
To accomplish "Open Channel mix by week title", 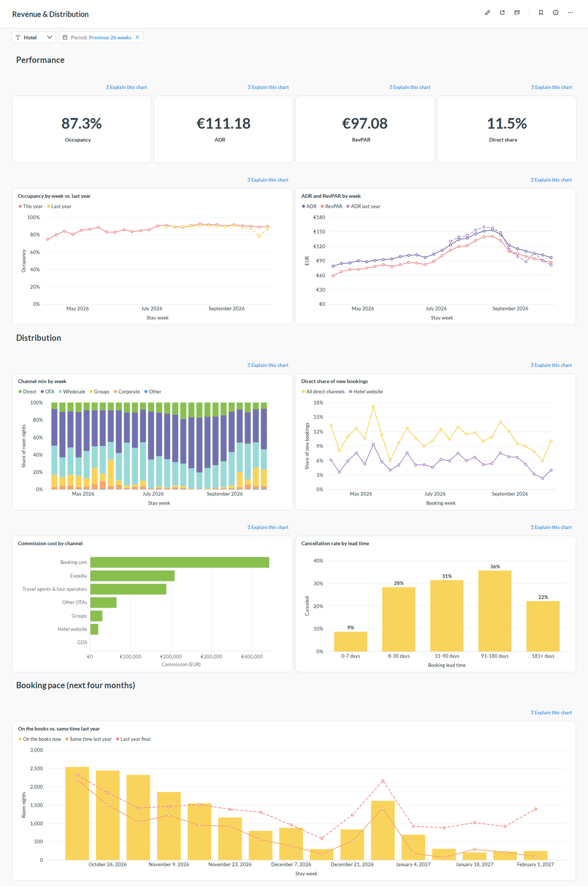I will 42,381.
